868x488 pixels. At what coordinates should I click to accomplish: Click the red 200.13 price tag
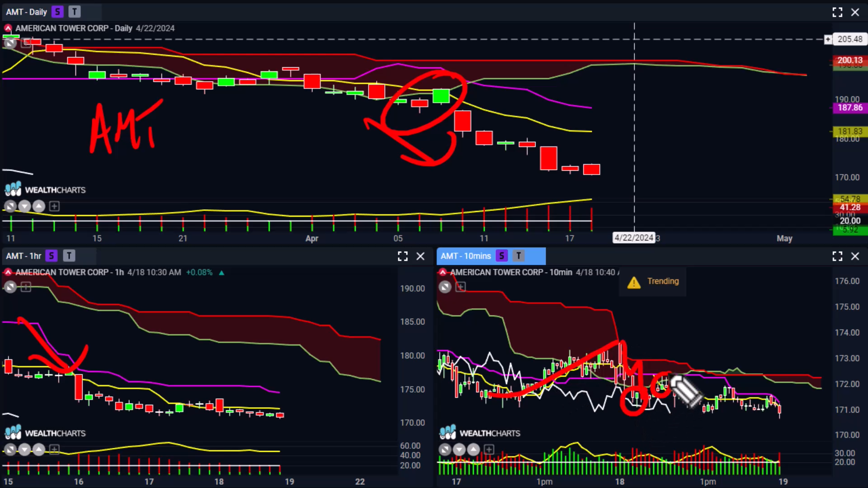[x=850, y=60]
